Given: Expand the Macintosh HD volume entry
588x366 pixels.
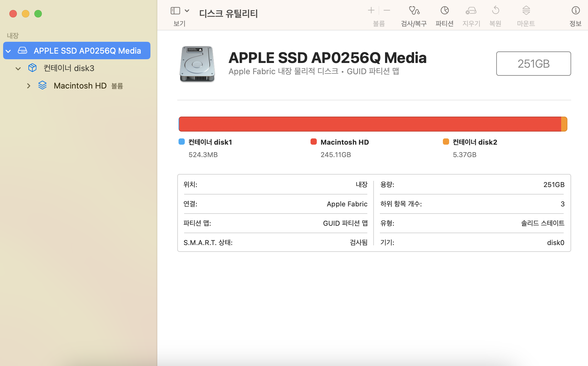Looking at the screenshot, I should coord(28,85).
